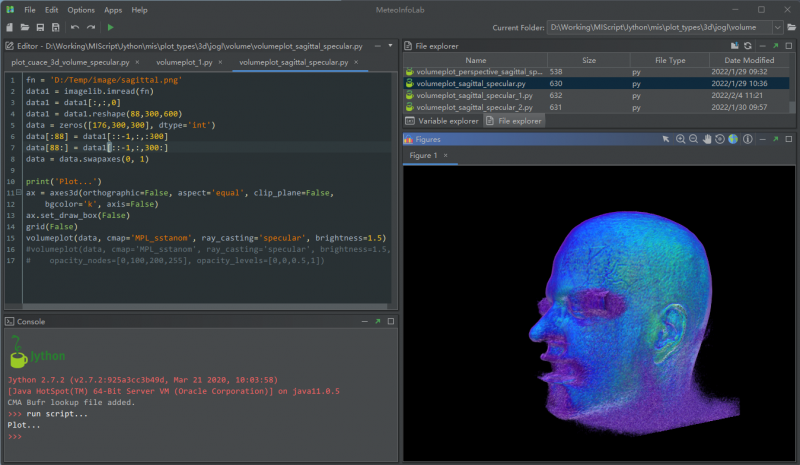Save the current script file
The width and height of the screenshot is (800, 465).
point(40,28)
